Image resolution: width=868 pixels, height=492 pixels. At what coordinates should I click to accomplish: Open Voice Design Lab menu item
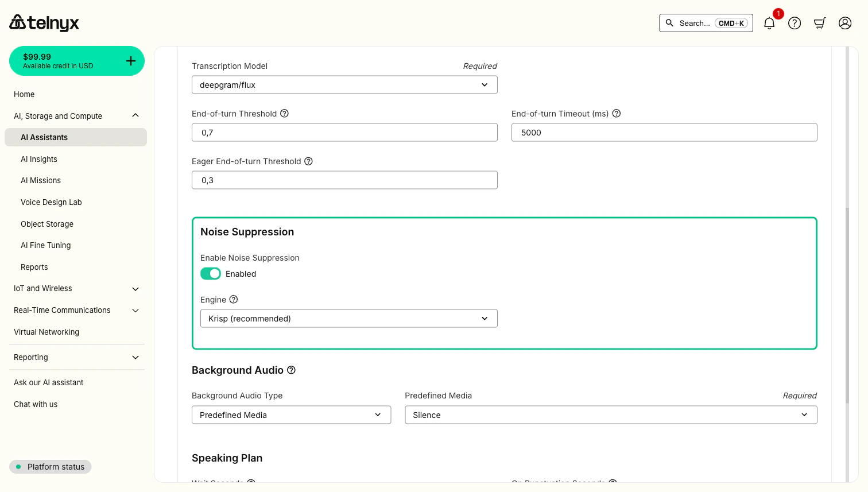51,202
